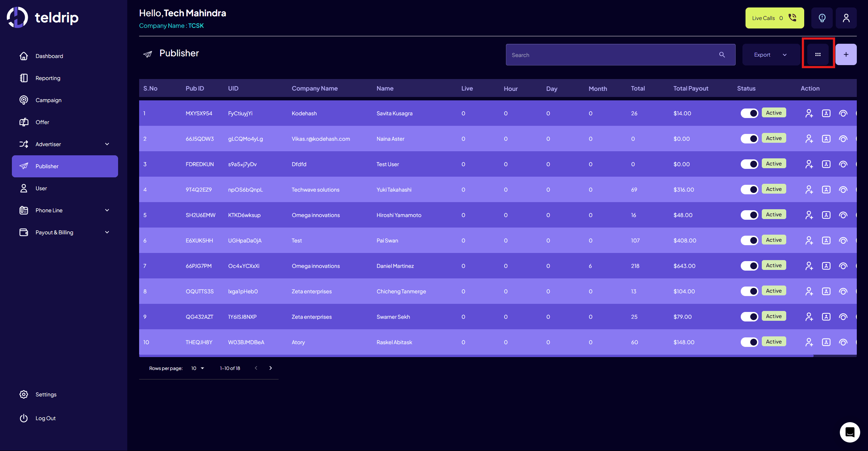This screenshot has width=868, height=451.
Task: Click the user profile icon top right
Action: [x=846, y=18]
